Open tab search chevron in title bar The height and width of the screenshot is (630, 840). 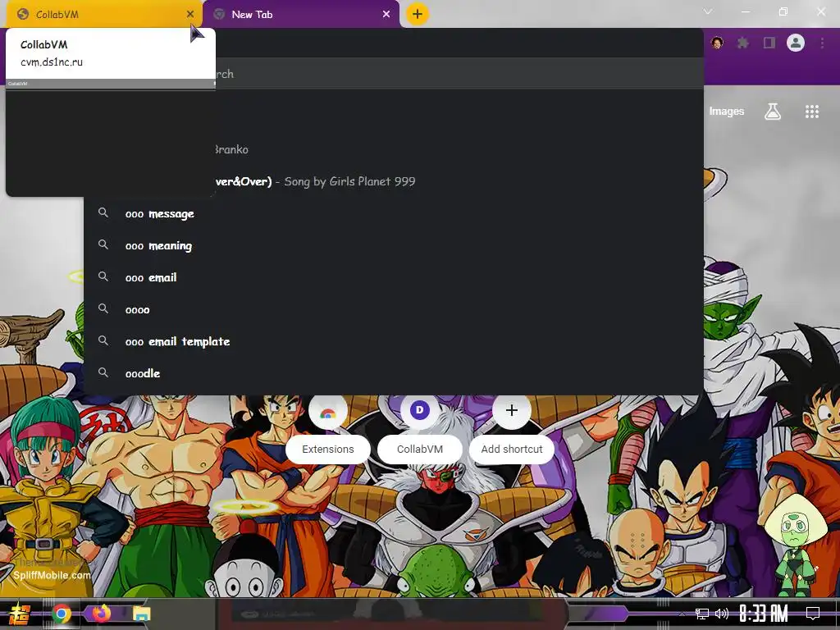[708, 11]
